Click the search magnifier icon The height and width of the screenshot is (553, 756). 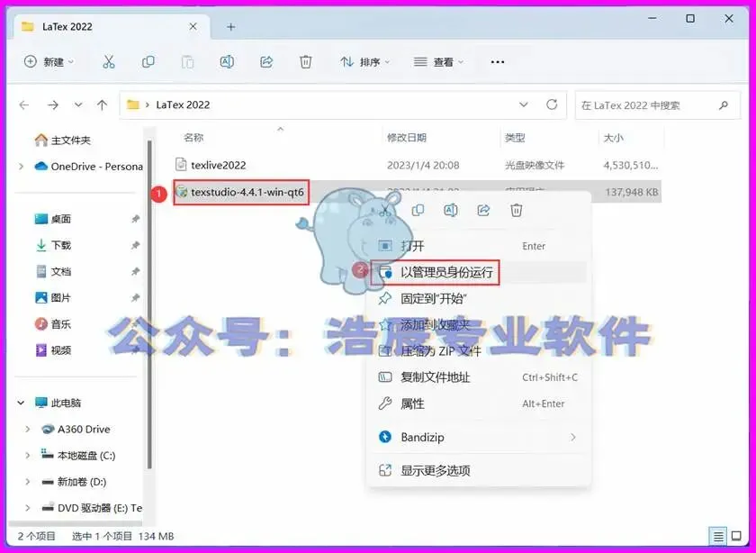point(724,104)
